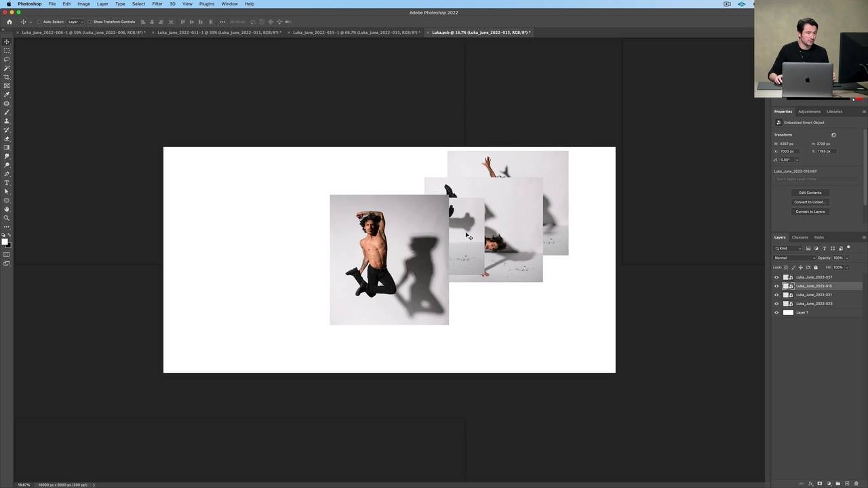Switch to the Channels tab
Image resolution: width=868 pixels, height=488 pixels.
point(800,237)
